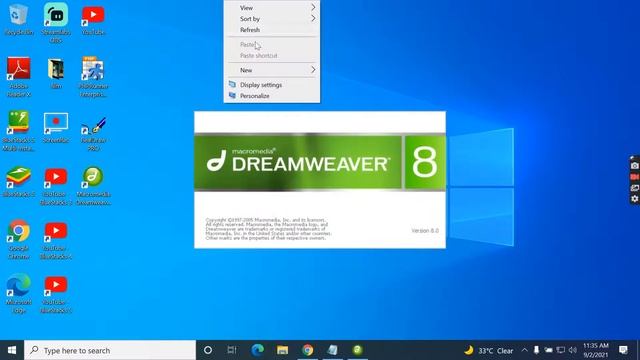Screen dimensions: 640x360
Task: Open the recorder toolbar settings gear
Action: coord(634,199)
